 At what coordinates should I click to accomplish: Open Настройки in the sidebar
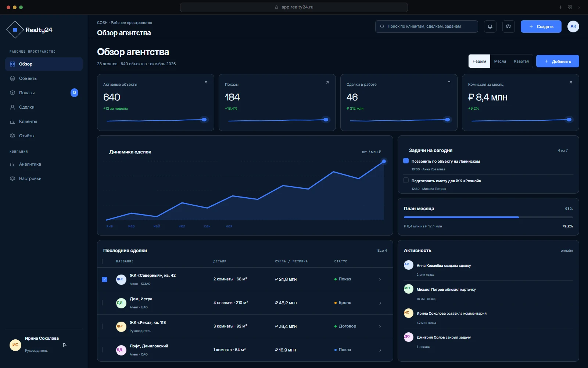tap(44, 178)
